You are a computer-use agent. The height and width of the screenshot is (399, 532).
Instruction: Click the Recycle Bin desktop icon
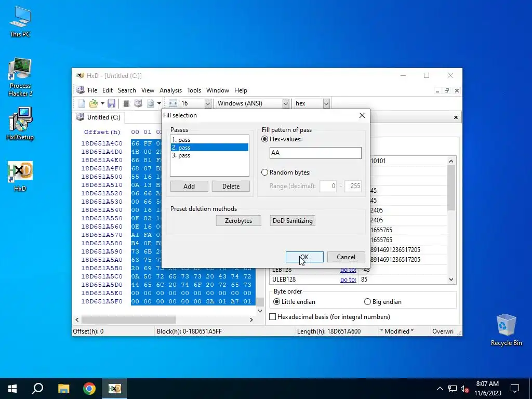[506, 330]
